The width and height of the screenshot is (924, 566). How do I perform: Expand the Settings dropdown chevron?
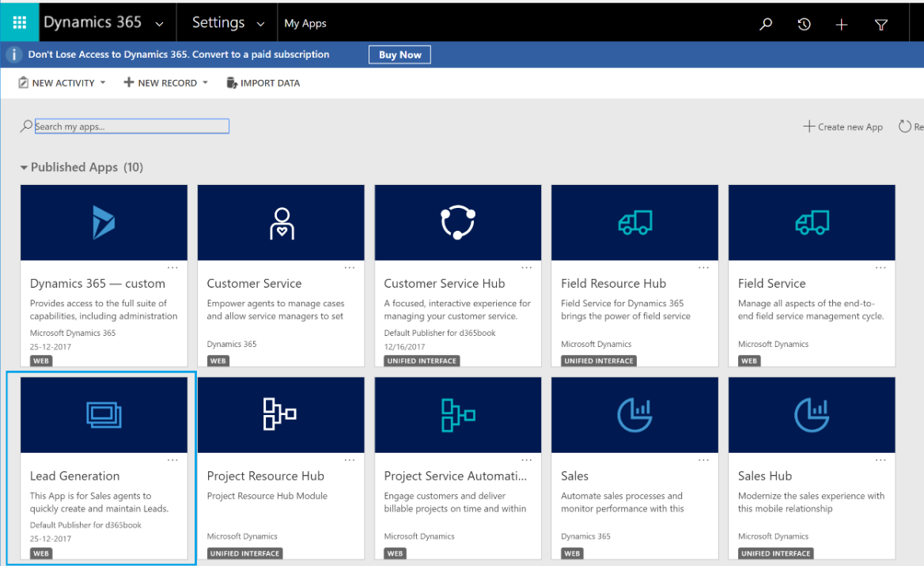click(260, 25)
